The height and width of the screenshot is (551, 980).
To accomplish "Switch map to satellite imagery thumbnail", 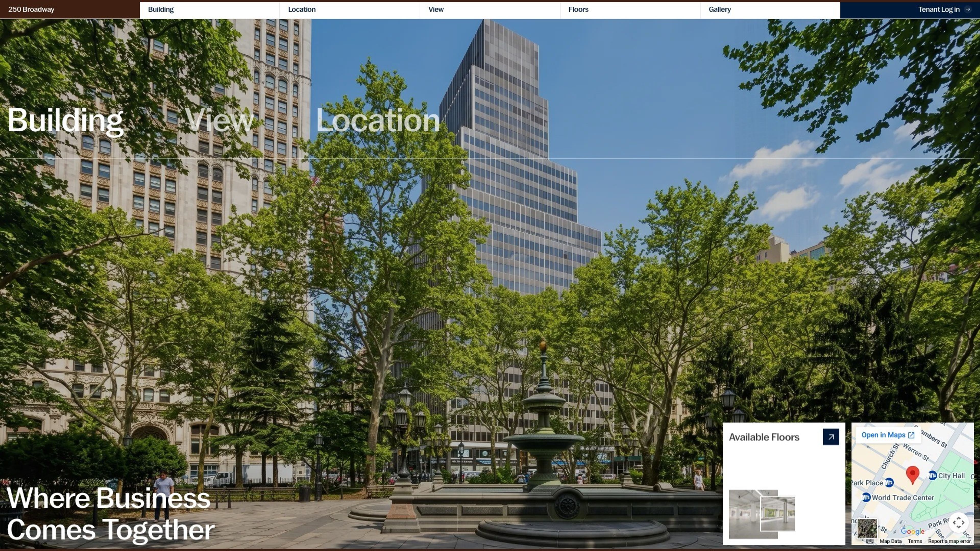I will point(867,529).
